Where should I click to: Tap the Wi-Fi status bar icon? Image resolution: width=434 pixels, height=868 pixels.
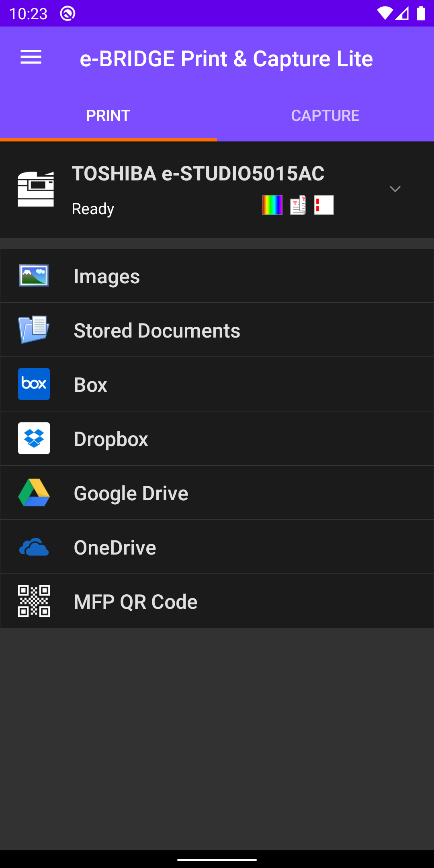(x=385, y=14)
